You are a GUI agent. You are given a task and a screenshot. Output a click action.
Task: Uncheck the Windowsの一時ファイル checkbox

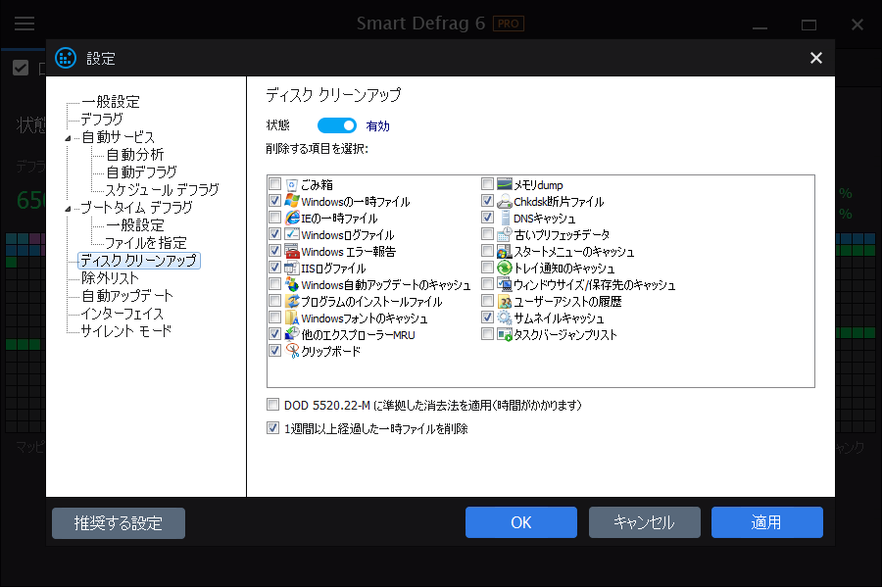coord(274,200)
